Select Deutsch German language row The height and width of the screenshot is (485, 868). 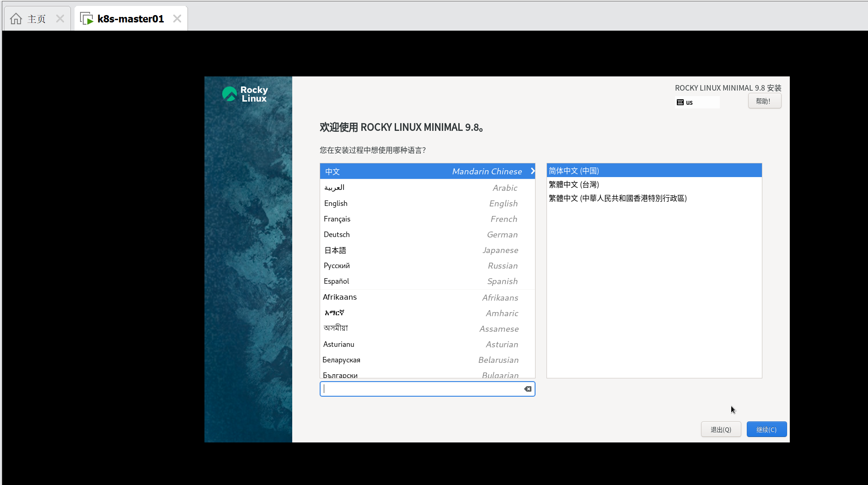pyautogui.click(x=428, y=234)
